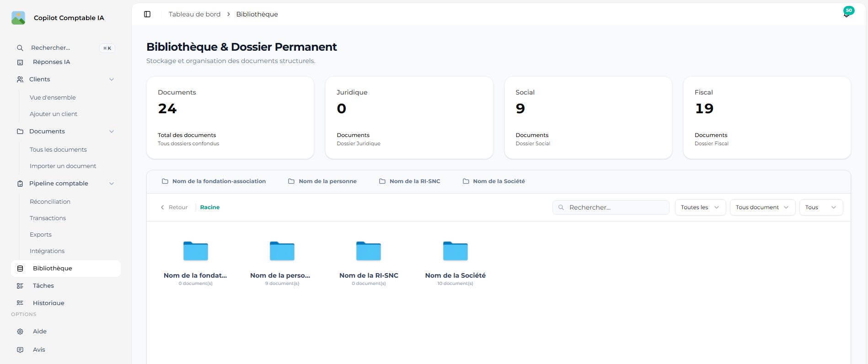
Task: Click the library Rechercher search field
Action: point(611,207)
